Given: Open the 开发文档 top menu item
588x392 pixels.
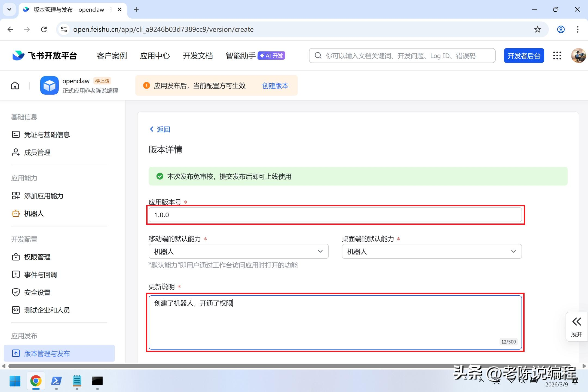Looking at the screenshot, I should click(x=198, y=56).
